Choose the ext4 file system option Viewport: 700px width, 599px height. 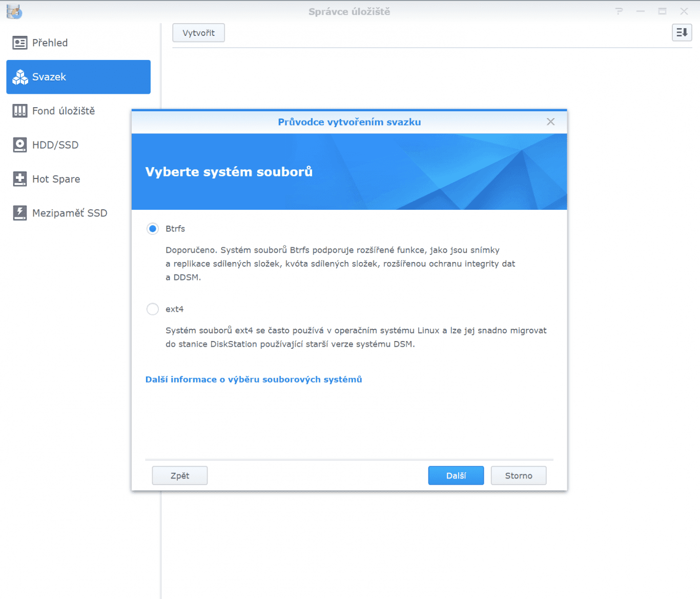153,309
